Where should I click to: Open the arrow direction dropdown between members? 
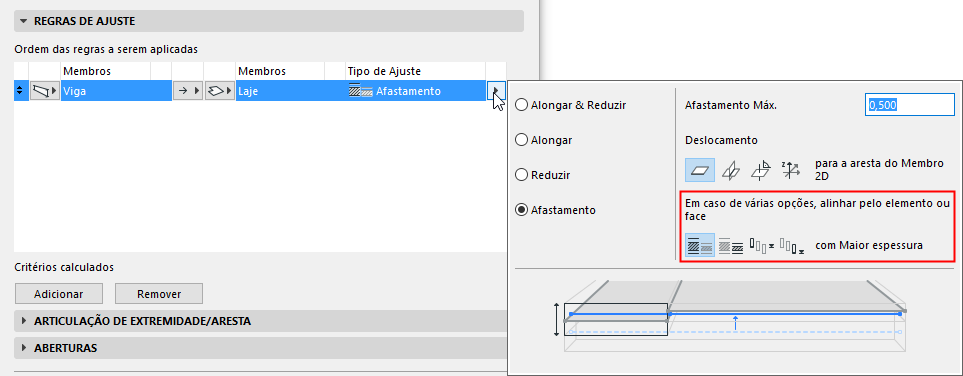187,91
